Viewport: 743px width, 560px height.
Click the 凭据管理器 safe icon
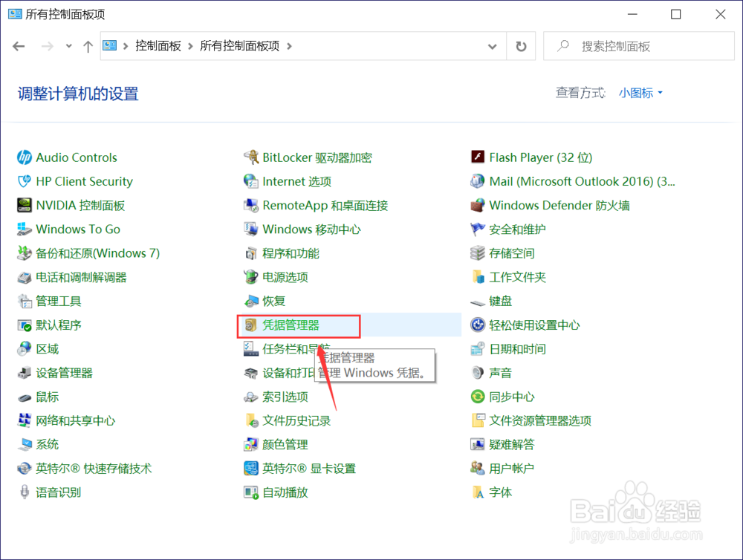(x=250, y=325)
